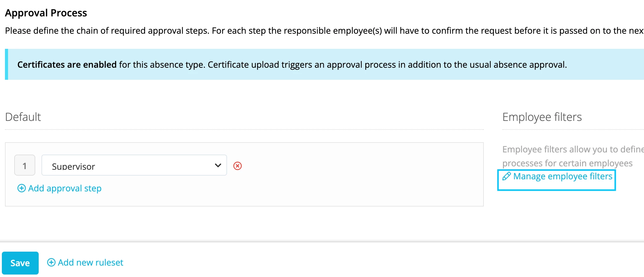Remove the Supervisor step using red X icon

[238, 166]
